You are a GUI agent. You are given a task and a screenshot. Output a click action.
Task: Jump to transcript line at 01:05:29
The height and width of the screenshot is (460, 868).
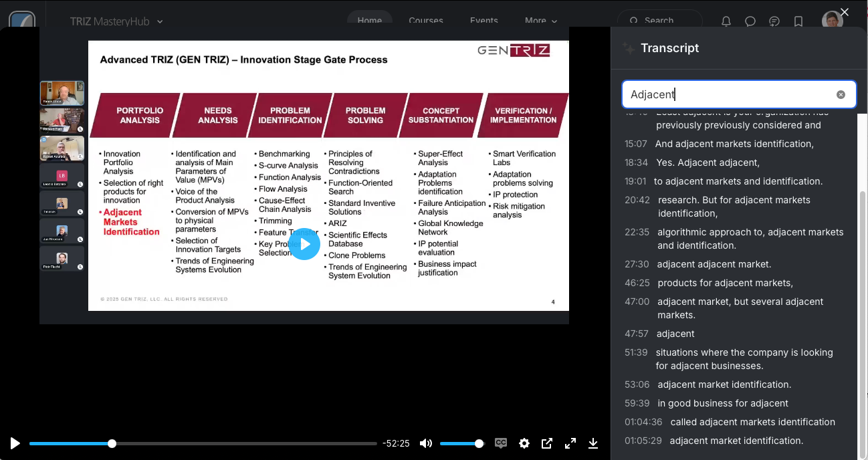click(x=734, y=441)
